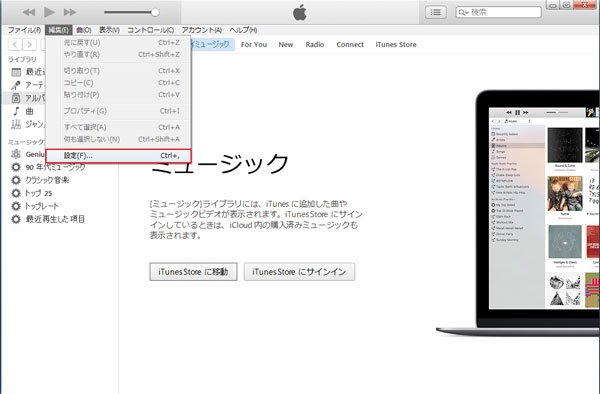This screenshot has height=394, width=600.
Task: Click gear icon beside 90 年代ミュージック
Action: point(16,167)
